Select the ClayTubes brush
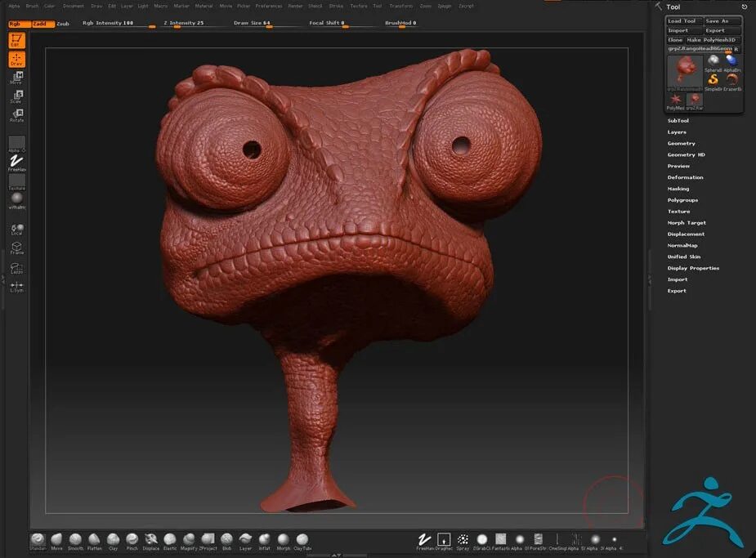This screenshot has height=558, width=756. [302, 540]
